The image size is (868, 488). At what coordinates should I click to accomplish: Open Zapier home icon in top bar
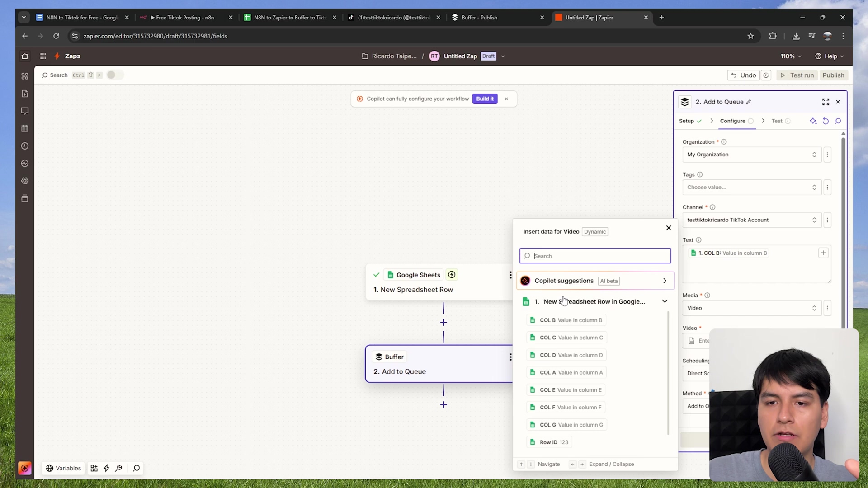click(25, 56)
